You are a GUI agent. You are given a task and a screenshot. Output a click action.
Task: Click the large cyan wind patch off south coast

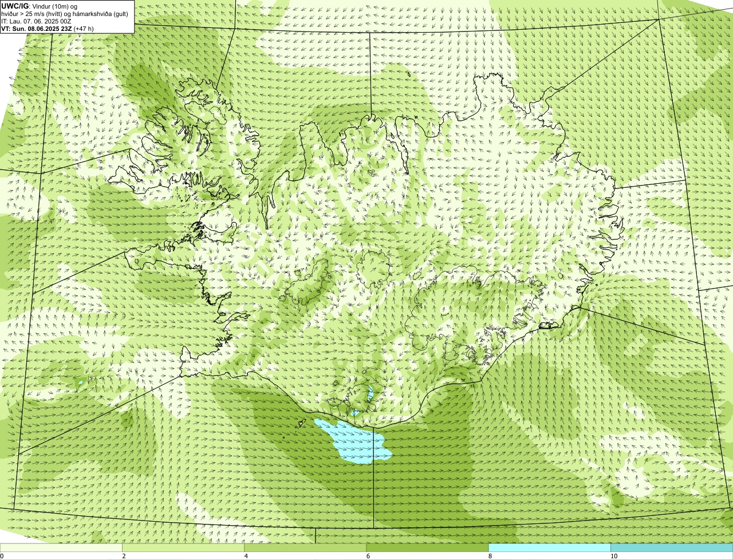pos(356,441)
